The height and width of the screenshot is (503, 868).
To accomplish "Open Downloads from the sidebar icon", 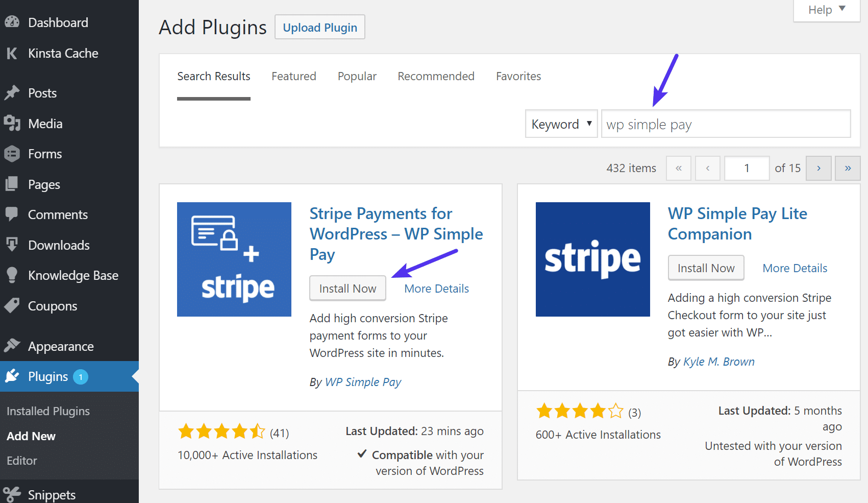I will pyautogui.click(x=12, y=245).
